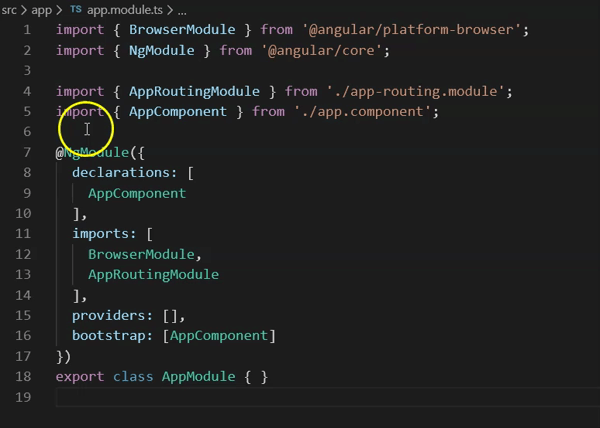Click the 'providers' property on line 15
600x428 pixels.
point(109,316)
